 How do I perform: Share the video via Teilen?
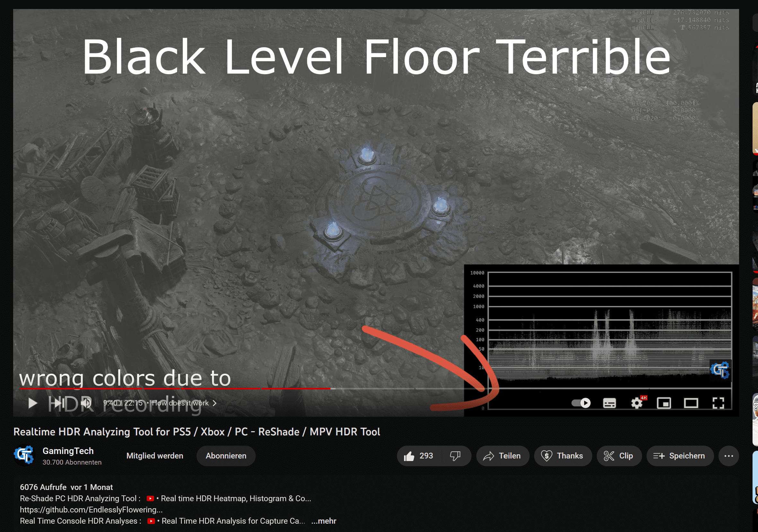[x=502, y=456]
